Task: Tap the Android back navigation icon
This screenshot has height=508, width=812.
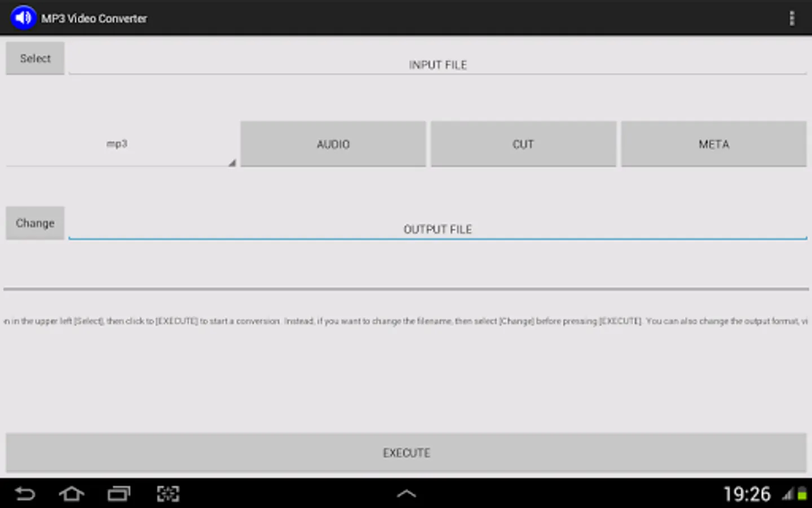Action: click(25, 494)
